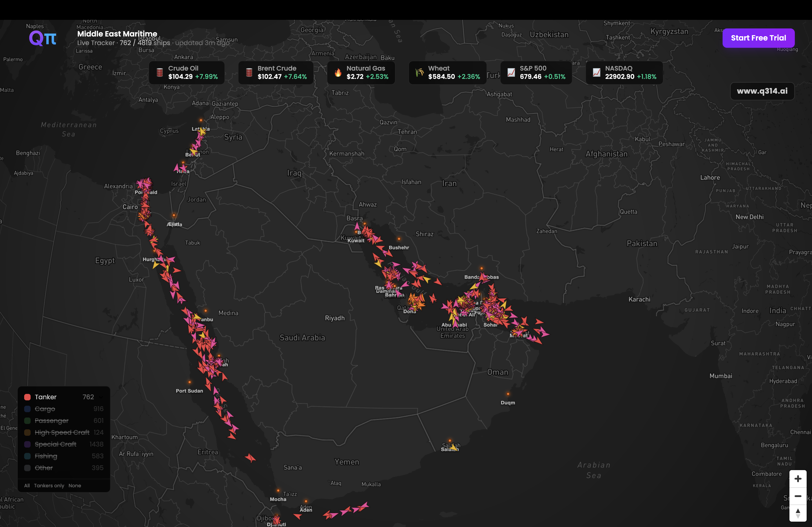The height and width of the screenshot is (527, 812).
Task: Click the Start Free Trial button
Action: pyautogui.click(x=758, y=38)
